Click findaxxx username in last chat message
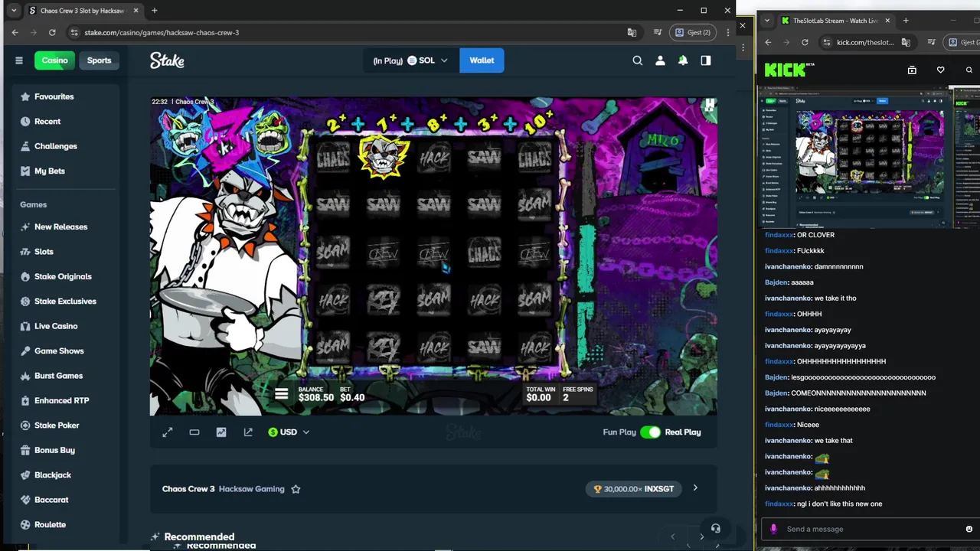 (x=779, y=504)
